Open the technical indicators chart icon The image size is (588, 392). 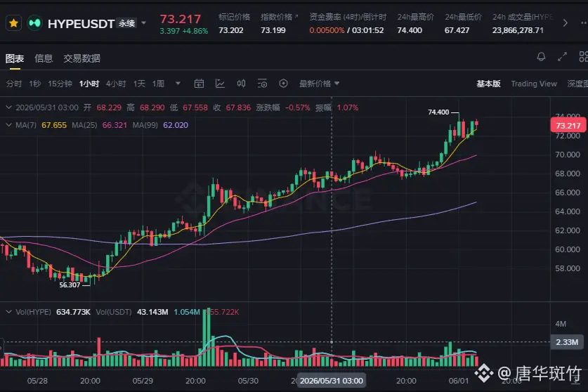(x=220, y=84)
